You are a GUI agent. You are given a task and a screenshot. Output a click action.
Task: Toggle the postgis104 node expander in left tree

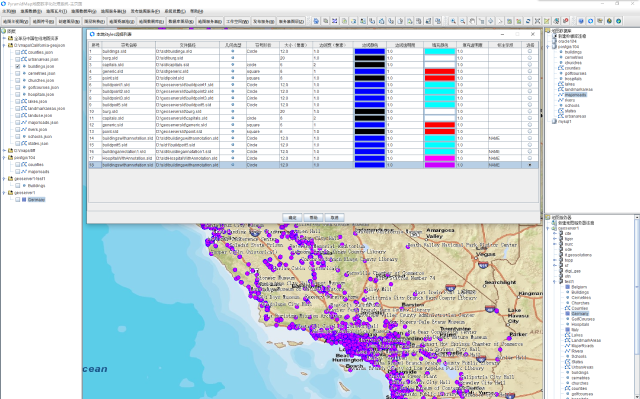[4, 157]
